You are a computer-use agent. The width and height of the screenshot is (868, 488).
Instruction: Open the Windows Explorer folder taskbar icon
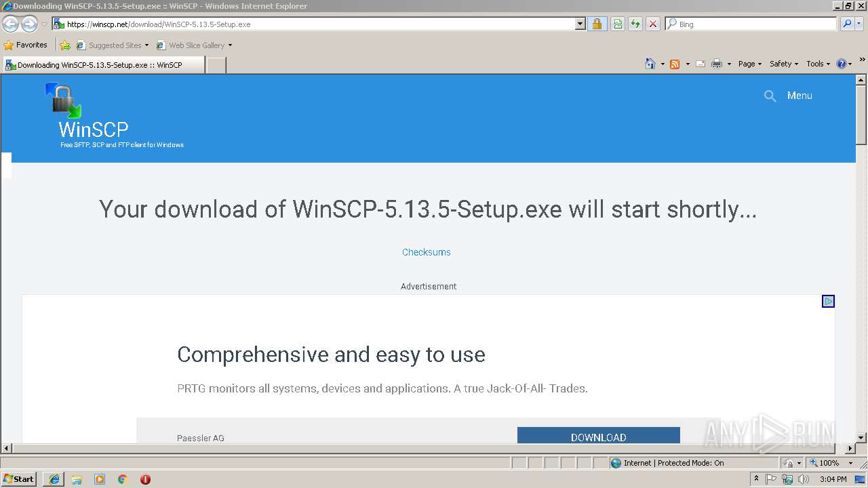(77, 479)
